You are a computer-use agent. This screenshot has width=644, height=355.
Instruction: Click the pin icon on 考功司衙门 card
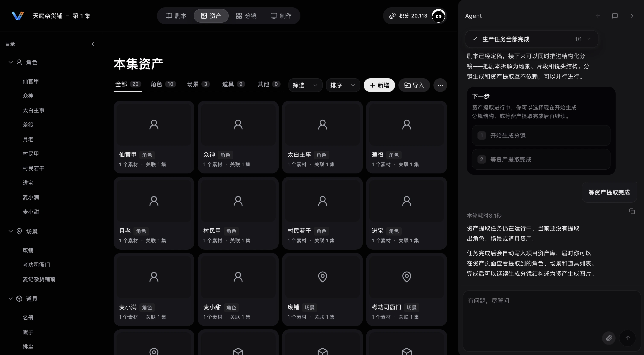point(407,277)
